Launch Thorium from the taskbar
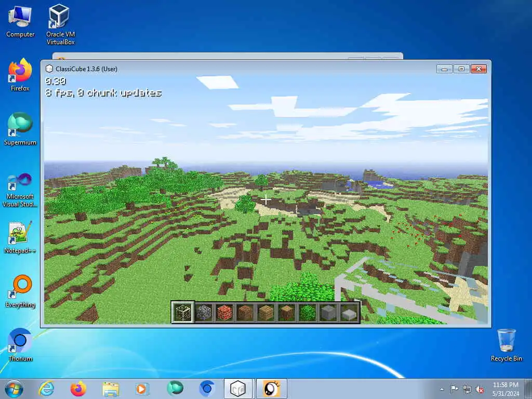 (x=207, y=389)
